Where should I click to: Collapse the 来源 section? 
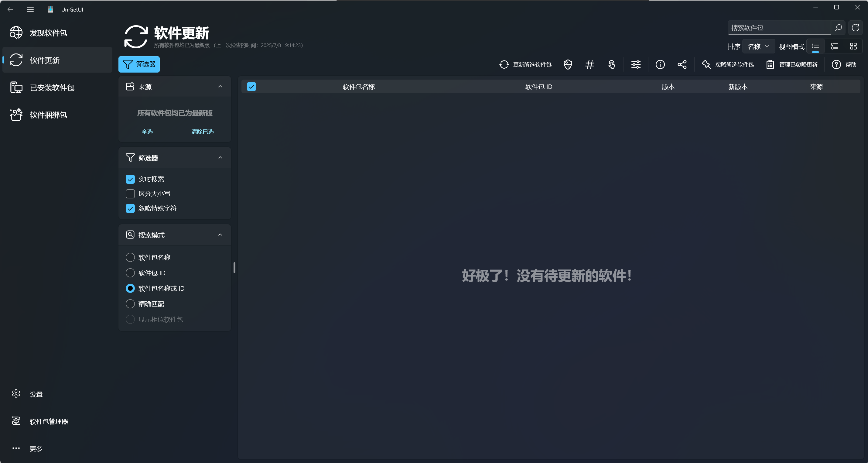click(220, 87)
